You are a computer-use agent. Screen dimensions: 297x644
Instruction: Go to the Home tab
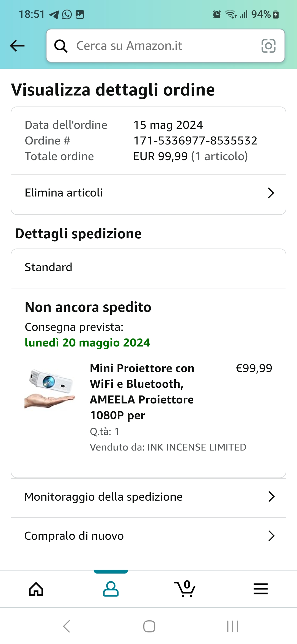point(36,589)
